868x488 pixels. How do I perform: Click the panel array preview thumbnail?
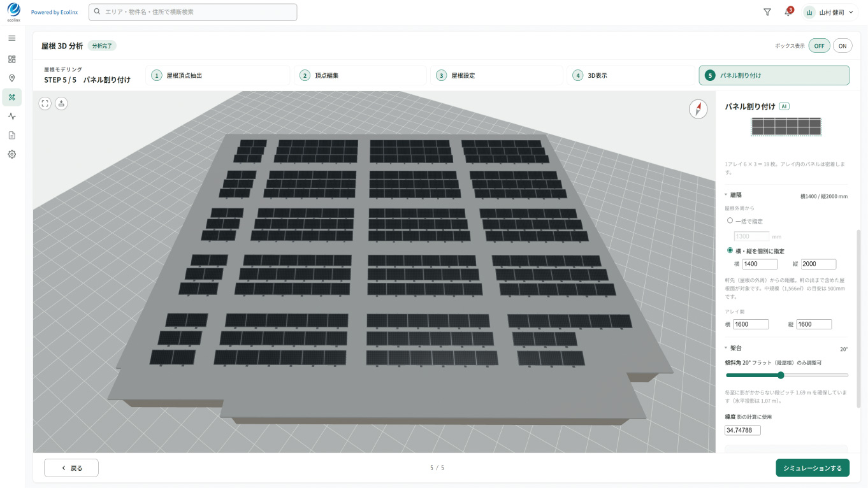(x=786, y=126)
